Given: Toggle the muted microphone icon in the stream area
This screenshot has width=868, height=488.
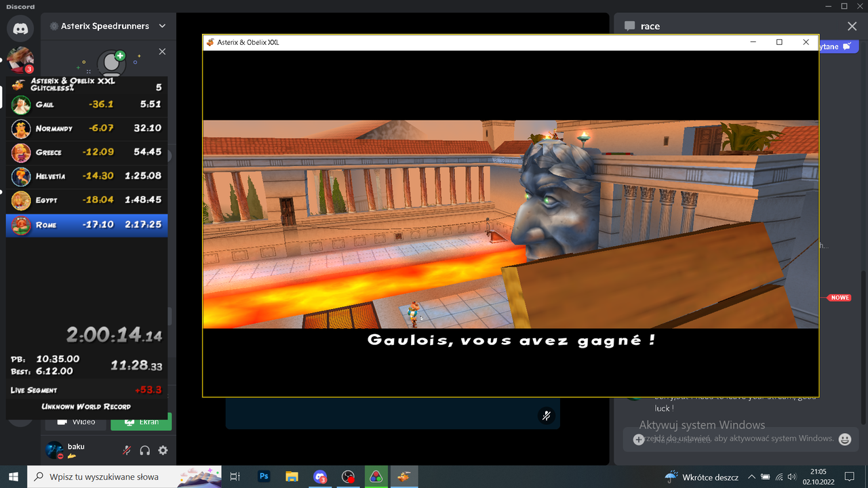Looking at the screenshot, I should [x=547, y=415].
